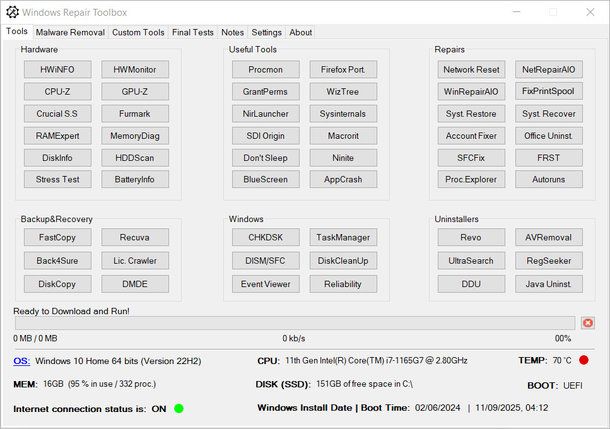Open Back4Sure
The width and height of the screenshot is (610, 429).
pos(58,261)
